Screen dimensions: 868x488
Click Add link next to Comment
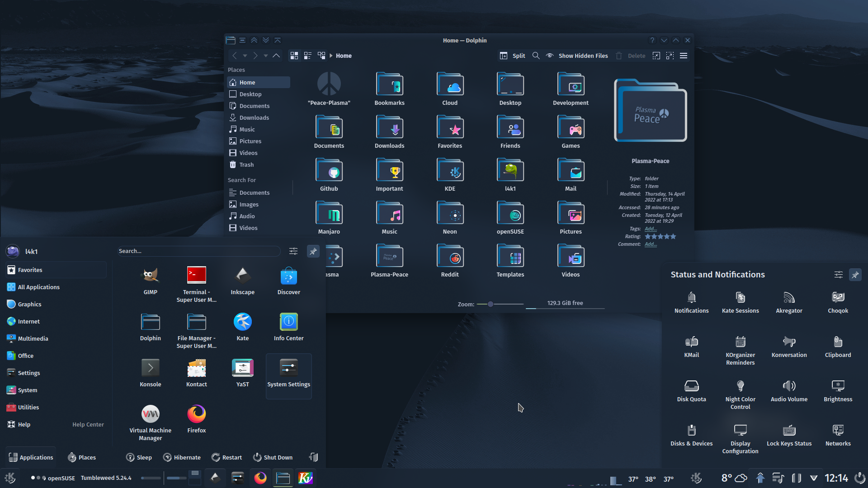pyautogui.click(x=651, y=244)
